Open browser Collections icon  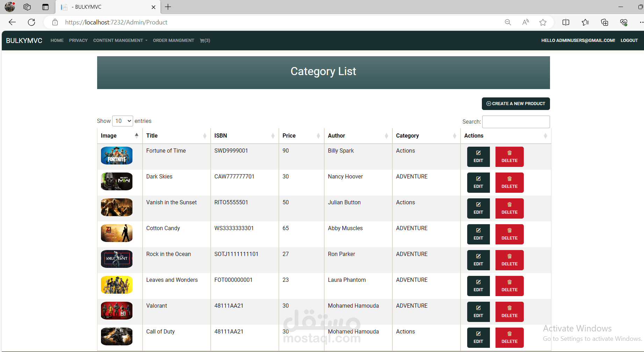point(604,22)
